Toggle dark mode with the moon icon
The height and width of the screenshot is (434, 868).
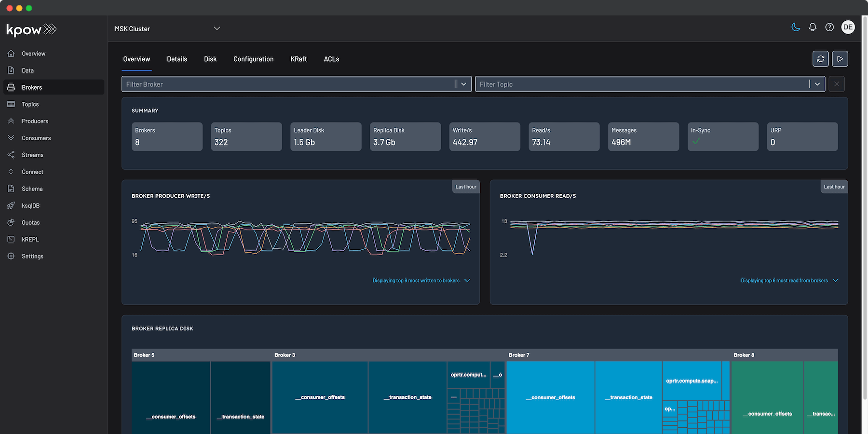796,27
